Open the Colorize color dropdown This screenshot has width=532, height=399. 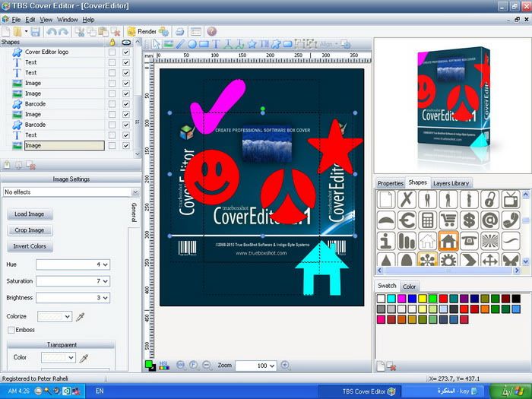[x=68, y=317]
